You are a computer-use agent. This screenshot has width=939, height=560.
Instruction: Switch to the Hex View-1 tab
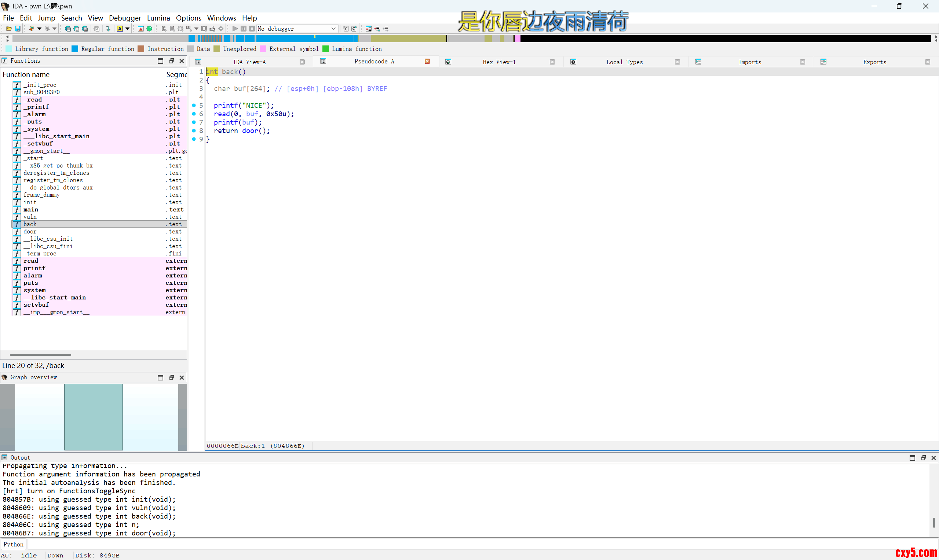pyautogui.click(x=499, y=62)
